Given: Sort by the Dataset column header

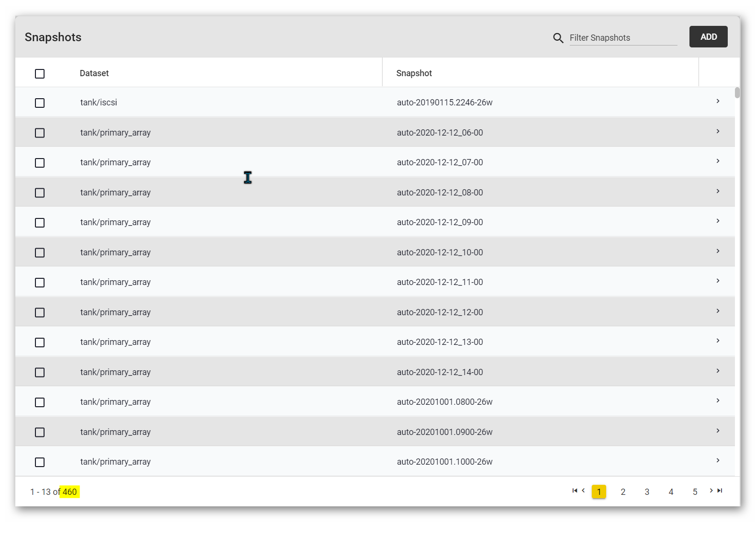Looking at the screenshot, I should (94, 73).
